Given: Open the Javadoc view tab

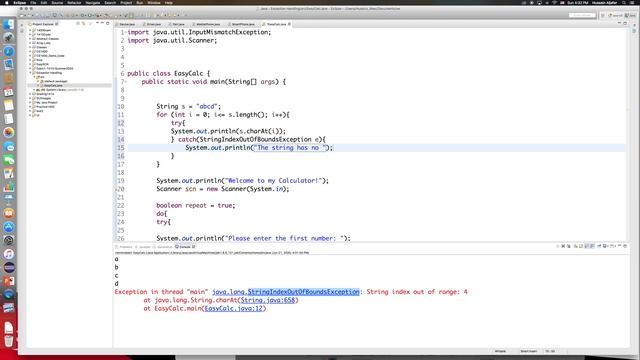Looking at the screenshot, I should (144, 247).
